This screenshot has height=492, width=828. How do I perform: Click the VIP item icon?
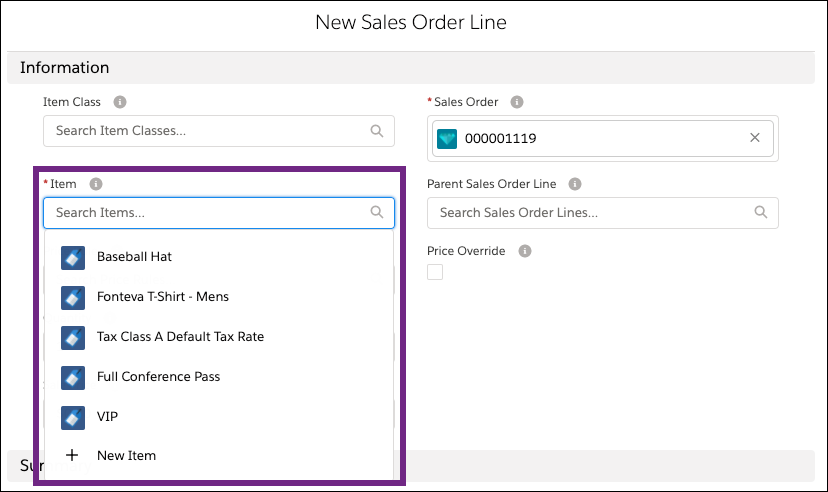coord(73,418)
